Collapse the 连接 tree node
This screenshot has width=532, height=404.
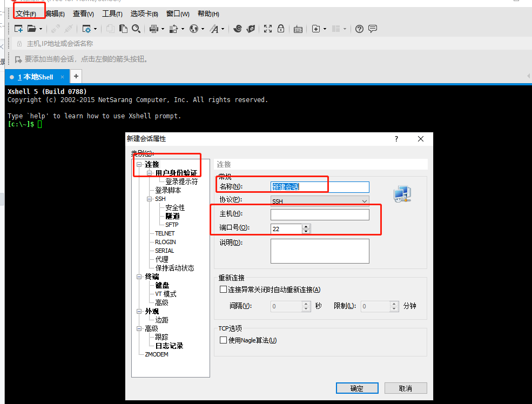click(139, 165)
